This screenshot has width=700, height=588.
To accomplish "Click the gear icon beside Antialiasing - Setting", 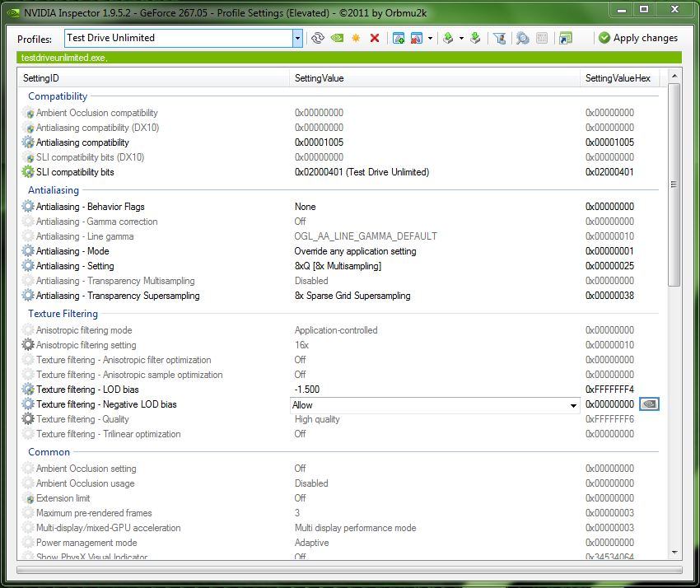I will [28, 266].
